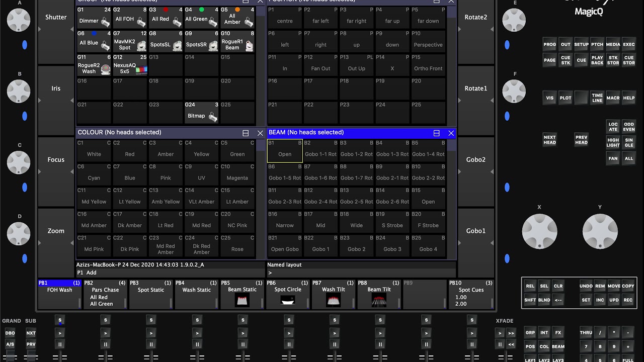Select the C2 Red colour palette
Screen dimensions: 644x362
coord(130,150)
